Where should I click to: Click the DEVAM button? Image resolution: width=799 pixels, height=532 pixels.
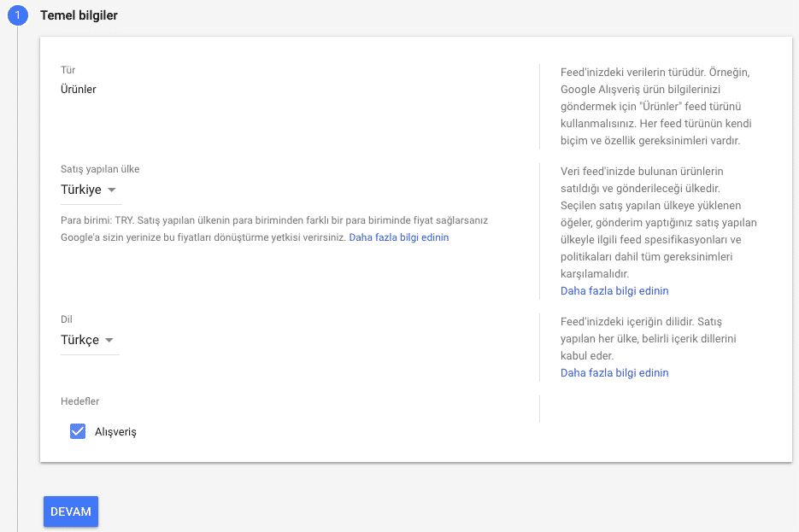click(x=71, y=512)
